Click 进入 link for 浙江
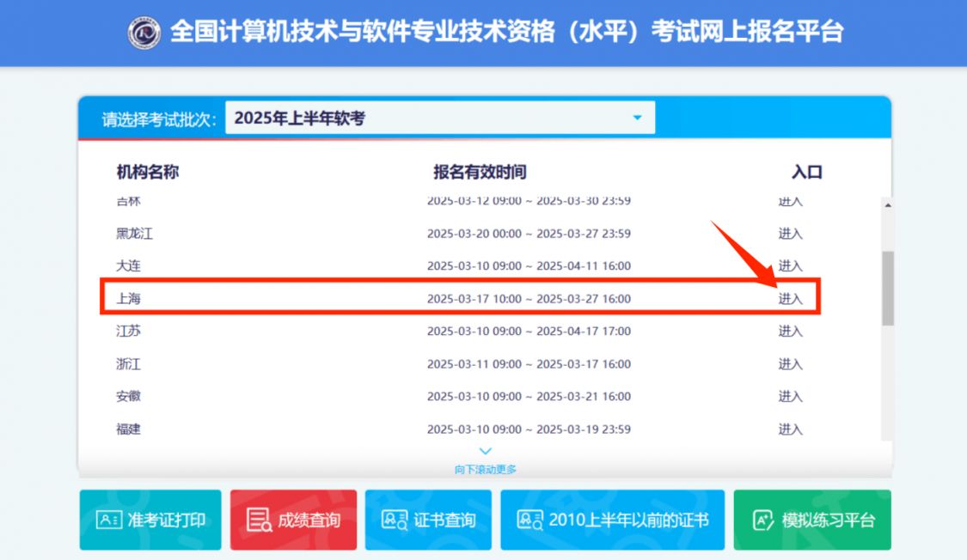 tap(790, 364)
